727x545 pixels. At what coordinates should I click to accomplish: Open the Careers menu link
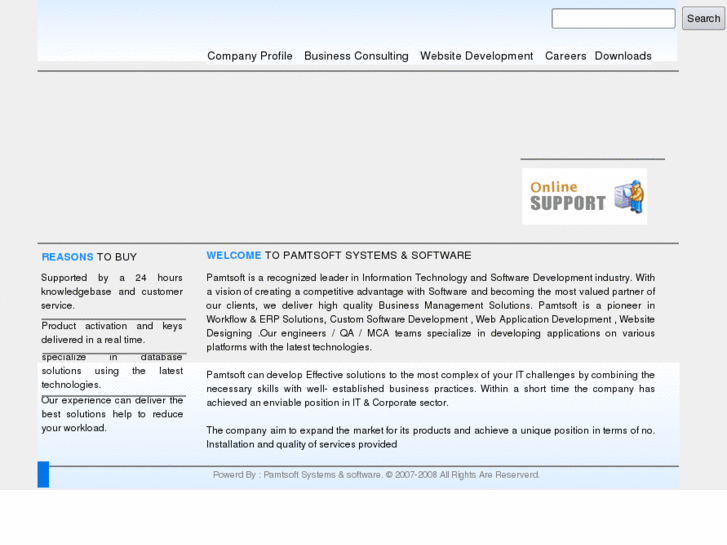[x=565, y=56]
